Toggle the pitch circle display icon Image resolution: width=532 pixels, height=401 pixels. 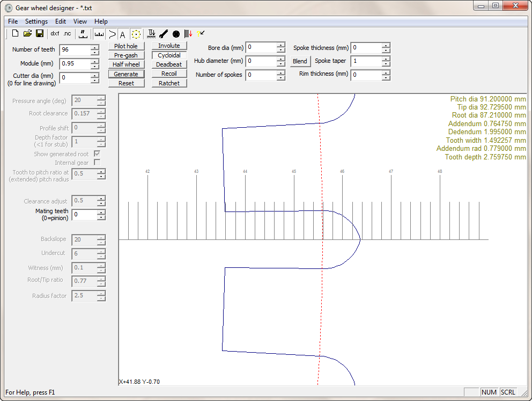tap(136, 34)
